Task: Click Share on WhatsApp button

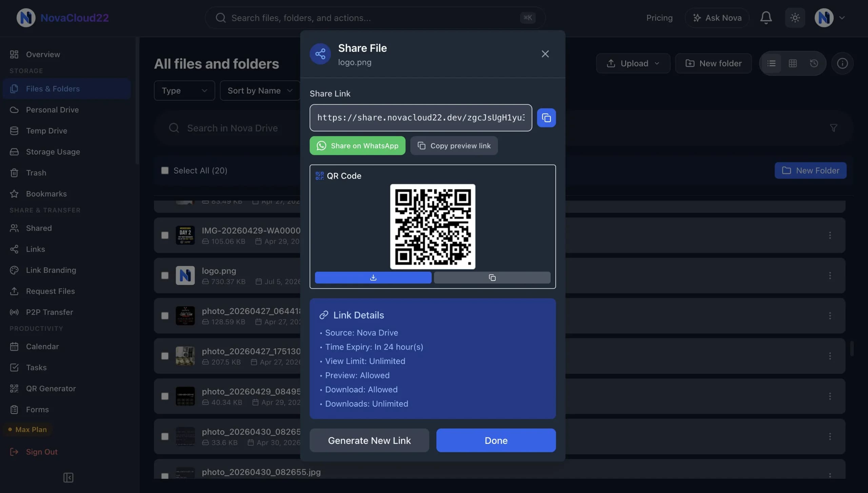Action: pyautogui.click(x=357, y=146)
